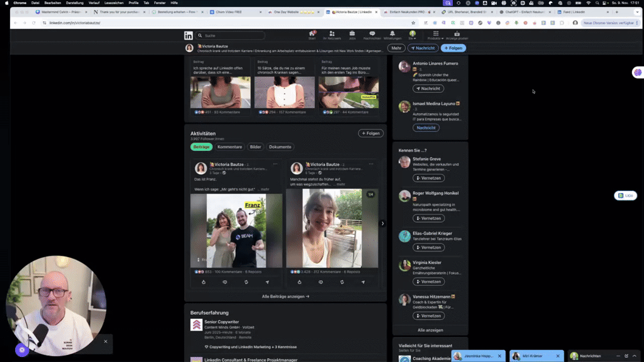Connect with Roger Wolfgang Honikel
Screen dimensions: 644x362
pos(428,218)
